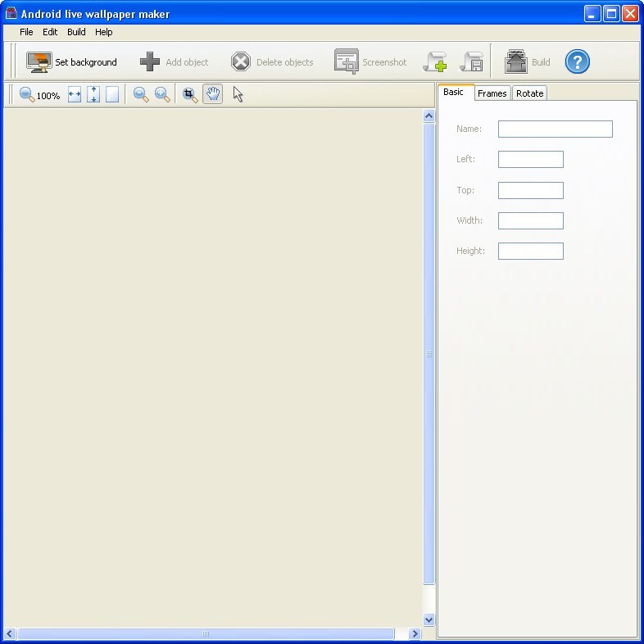Viewport: 644px width, 644px height.
Task: Select fit to width horizontal arrows icon
Action: click(x=75, y=94)
